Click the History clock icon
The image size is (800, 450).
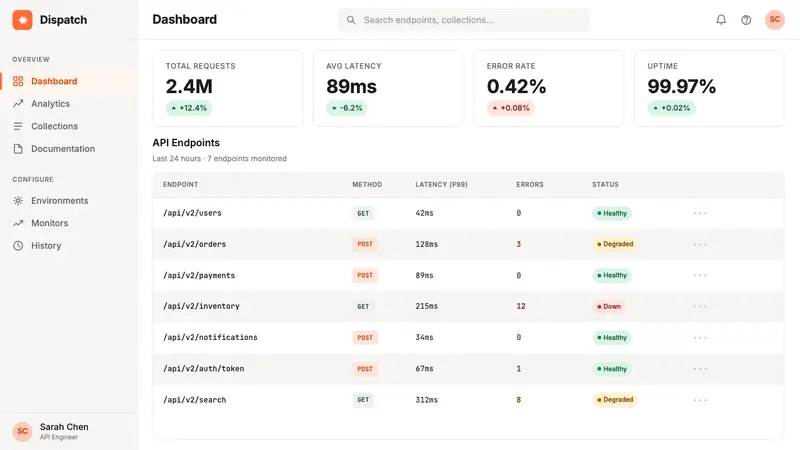18,245
